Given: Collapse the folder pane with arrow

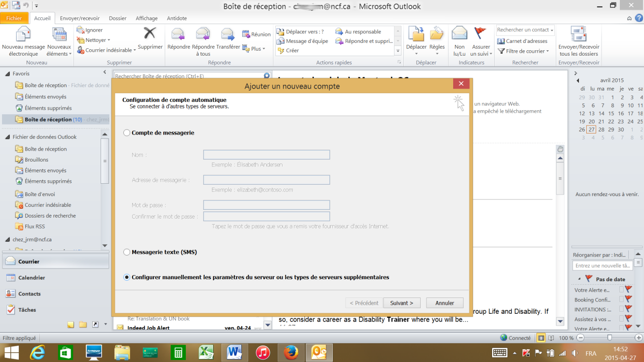Looking at the screenshot, I should [x=105, y=72].
